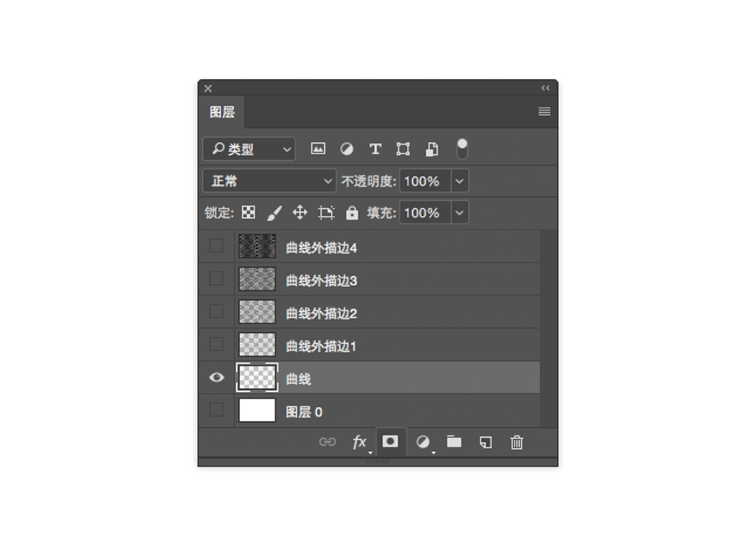Viewport: 756px width, 548px height.
Task: Click link layers icon
Action: [x=327, y=442]
